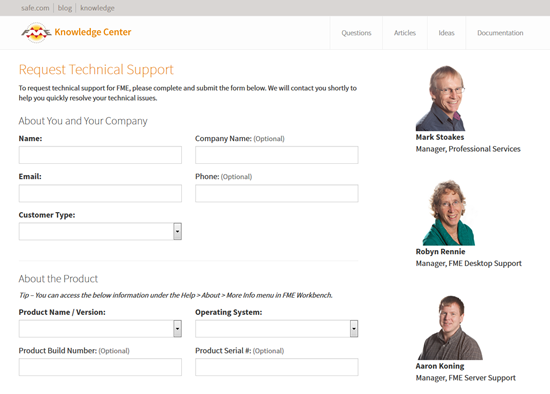Click 'Manager, FME Desktop Support' text

469,263
